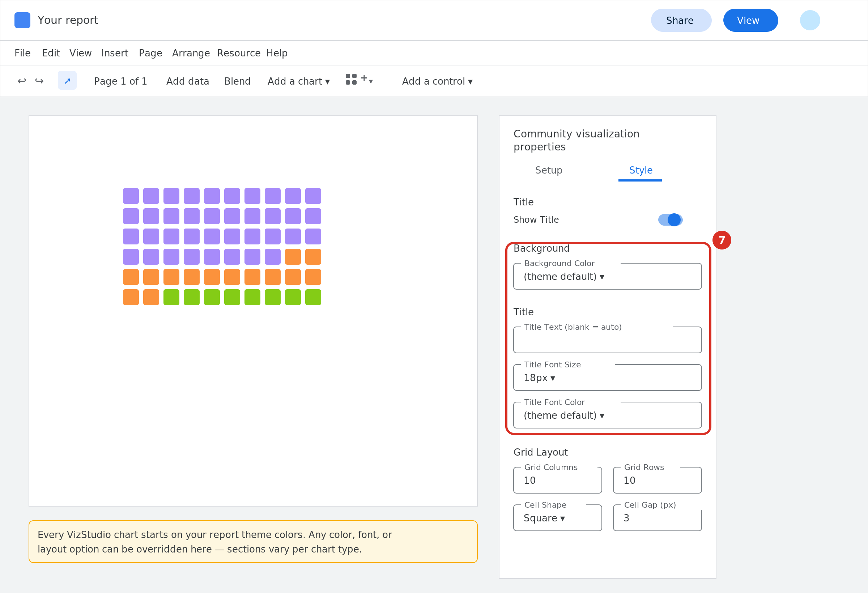Open the Insert menu
This screenshot has width=868, height=593.
115,53
